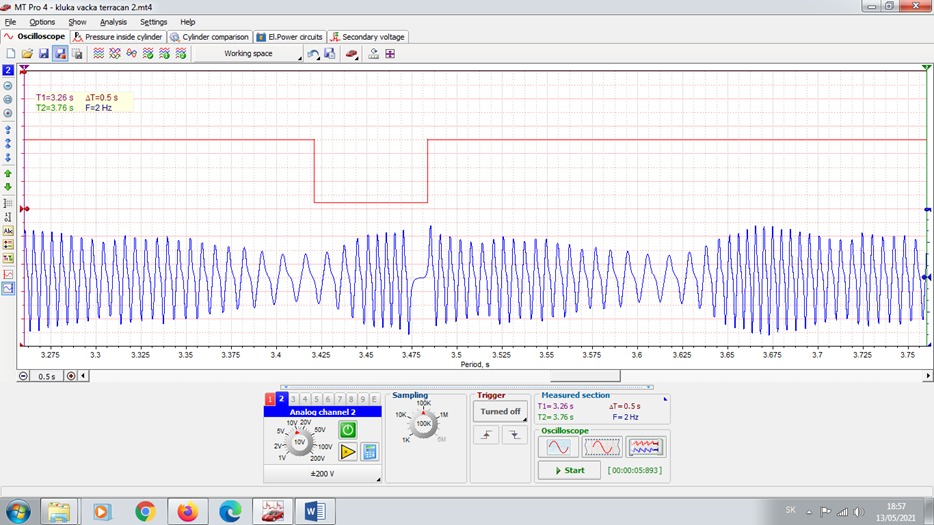Image resolution: width=934 pixels, height=525 pixels.
Task: Click the calculator icon in channel panel
Action: [x=369, y=452]
